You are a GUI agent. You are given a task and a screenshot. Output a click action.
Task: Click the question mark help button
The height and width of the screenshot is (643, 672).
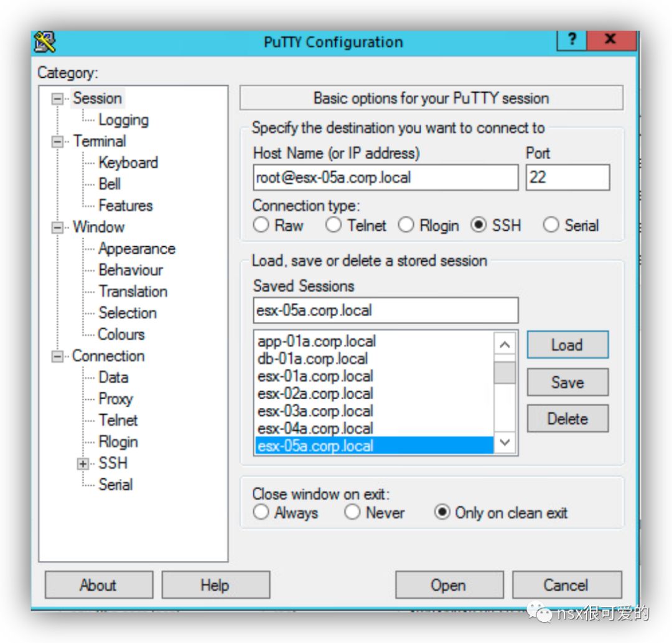pos(572,40)
